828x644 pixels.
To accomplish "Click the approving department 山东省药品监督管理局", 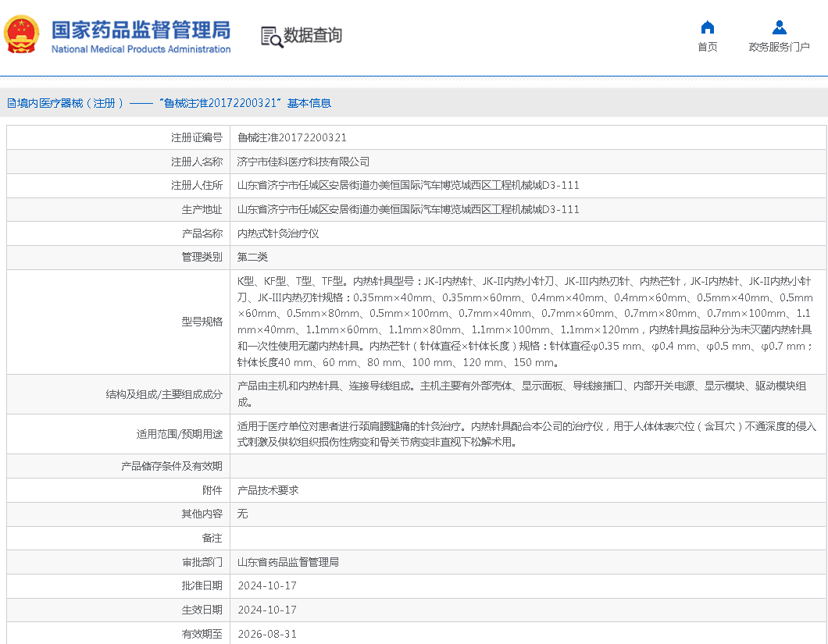I will [287, 562].
